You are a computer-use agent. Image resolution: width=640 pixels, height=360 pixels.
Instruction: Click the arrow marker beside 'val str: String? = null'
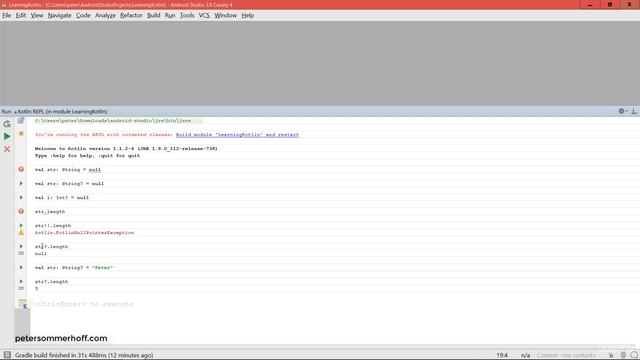coord(21,183)
